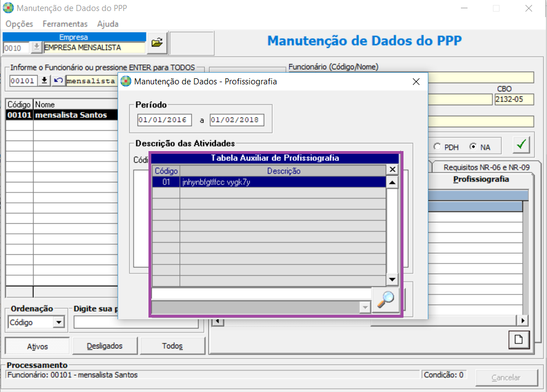Click the Empresa code lookup arrow button

pos(36,47)
